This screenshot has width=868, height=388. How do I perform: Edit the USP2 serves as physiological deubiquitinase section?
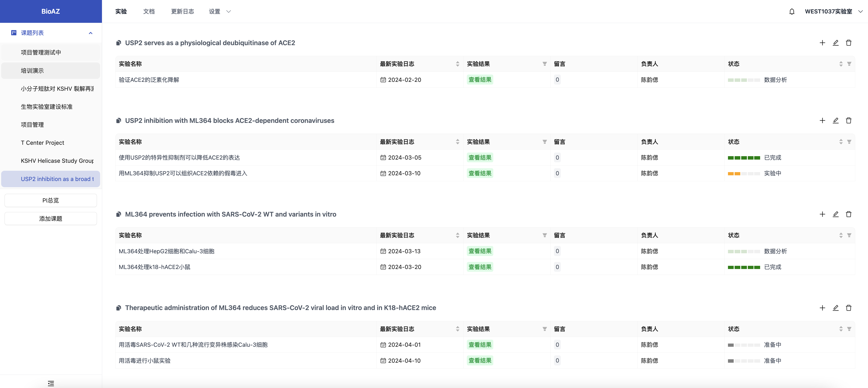click(x=835, y=43)
